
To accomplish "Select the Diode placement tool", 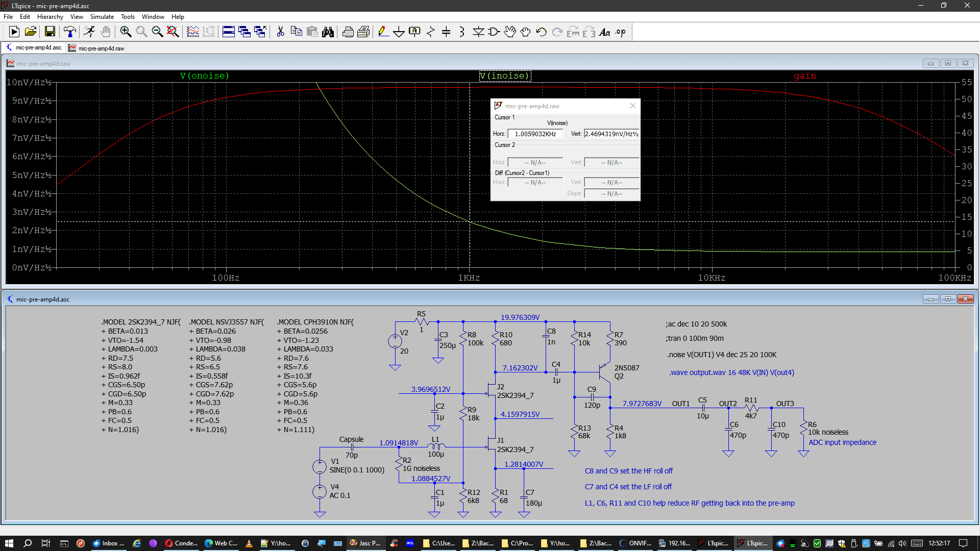I will (x=478, y=32).
